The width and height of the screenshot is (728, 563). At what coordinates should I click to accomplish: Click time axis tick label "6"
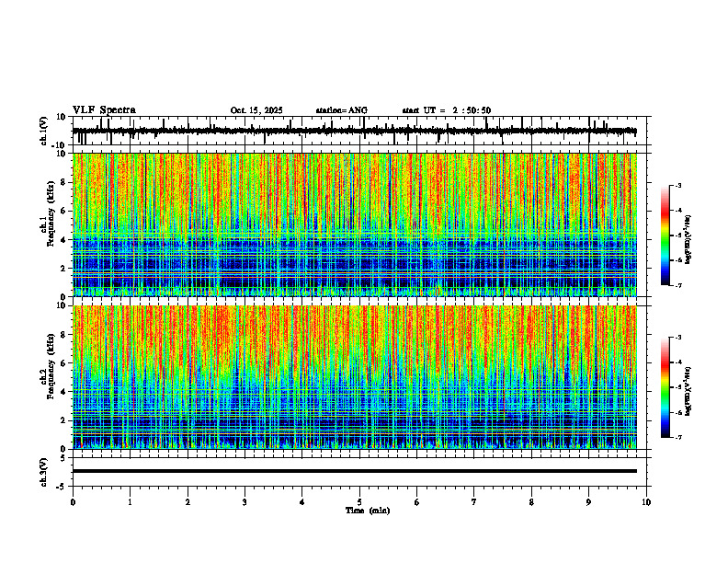pyautogui.click(x=417, y=502)
